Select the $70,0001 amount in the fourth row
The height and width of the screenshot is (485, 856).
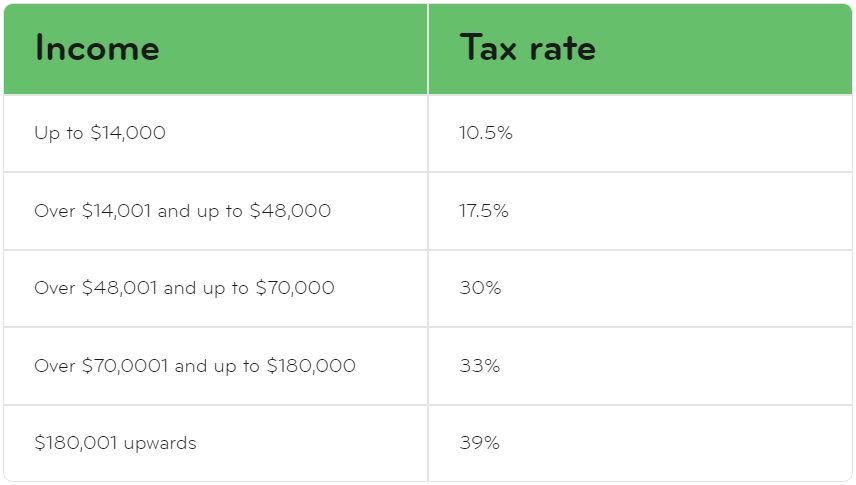[125, 366]
